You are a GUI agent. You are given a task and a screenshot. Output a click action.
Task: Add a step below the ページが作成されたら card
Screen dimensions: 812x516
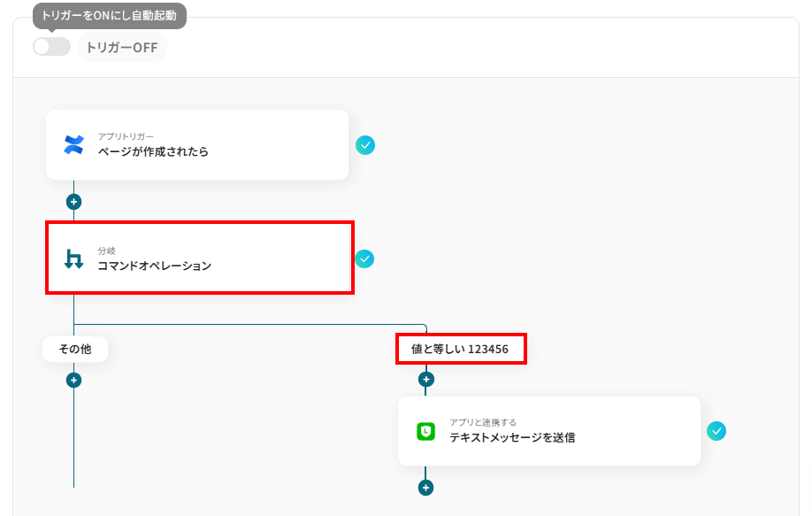click(73, 202)
